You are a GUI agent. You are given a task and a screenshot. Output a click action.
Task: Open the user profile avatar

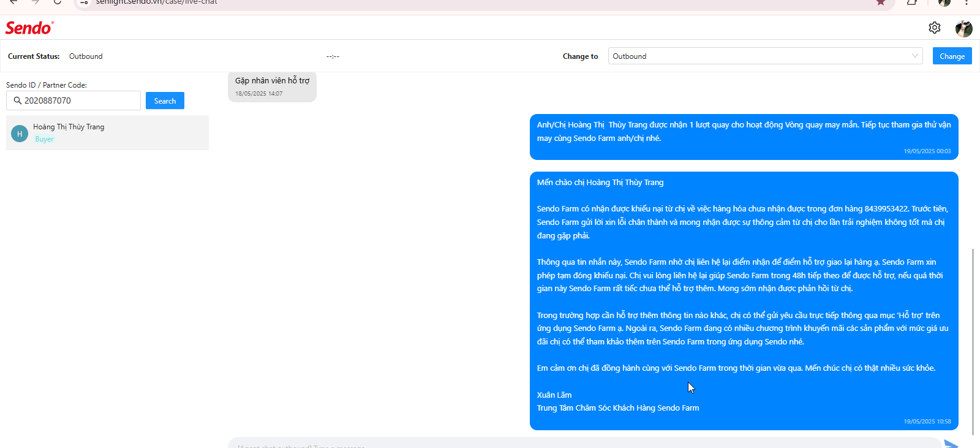pos(964,28)
